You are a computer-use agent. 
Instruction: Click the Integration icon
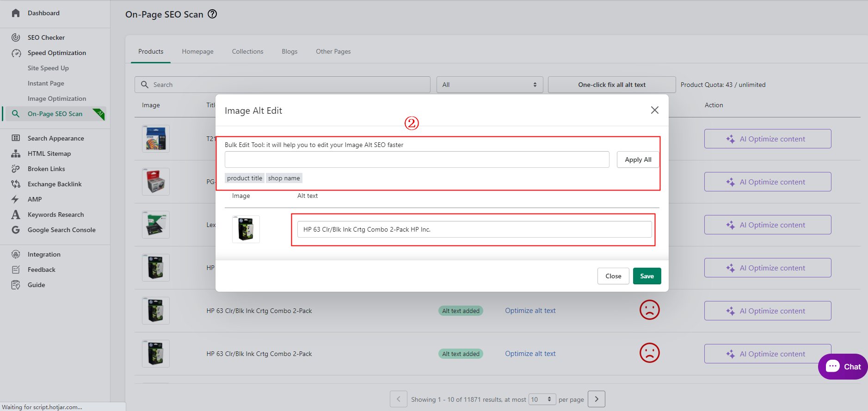[16, 254]
